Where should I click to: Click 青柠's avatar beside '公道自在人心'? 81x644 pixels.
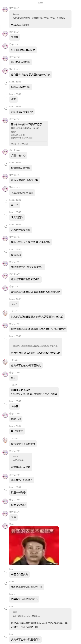(x=5, y=152)
